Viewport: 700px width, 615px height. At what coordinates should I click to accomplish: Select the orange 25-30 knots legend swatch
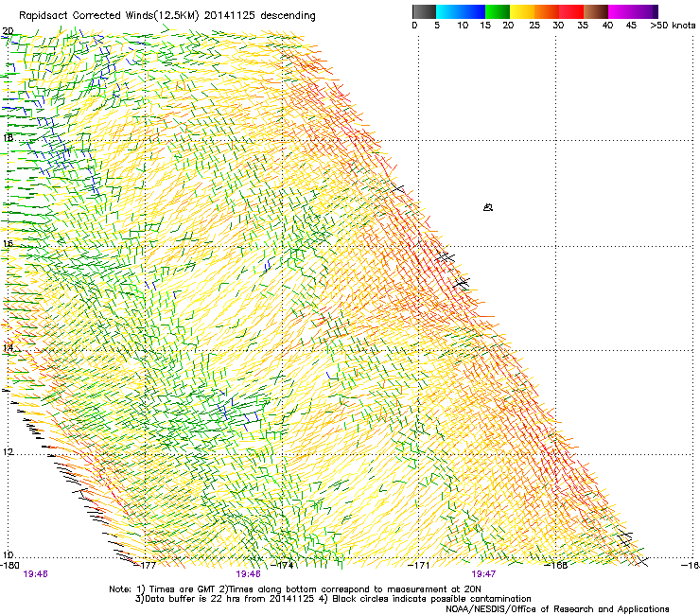click(547, 11)
